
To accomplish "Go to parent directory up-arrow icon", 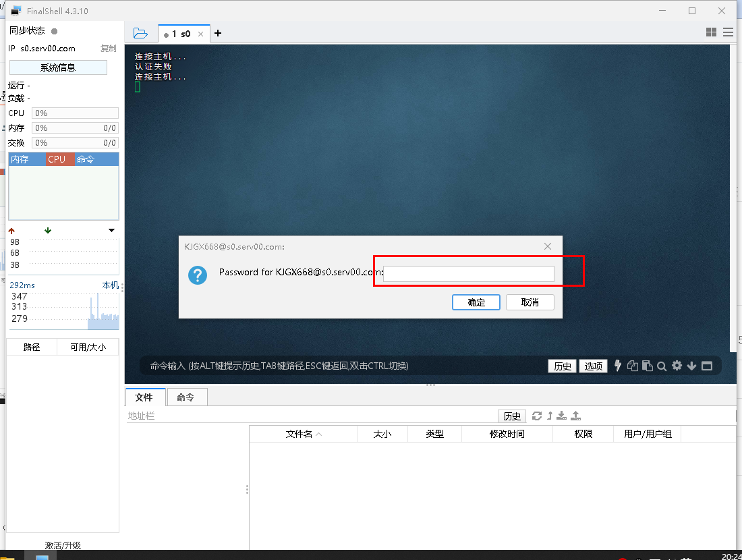I will (550, 416).
